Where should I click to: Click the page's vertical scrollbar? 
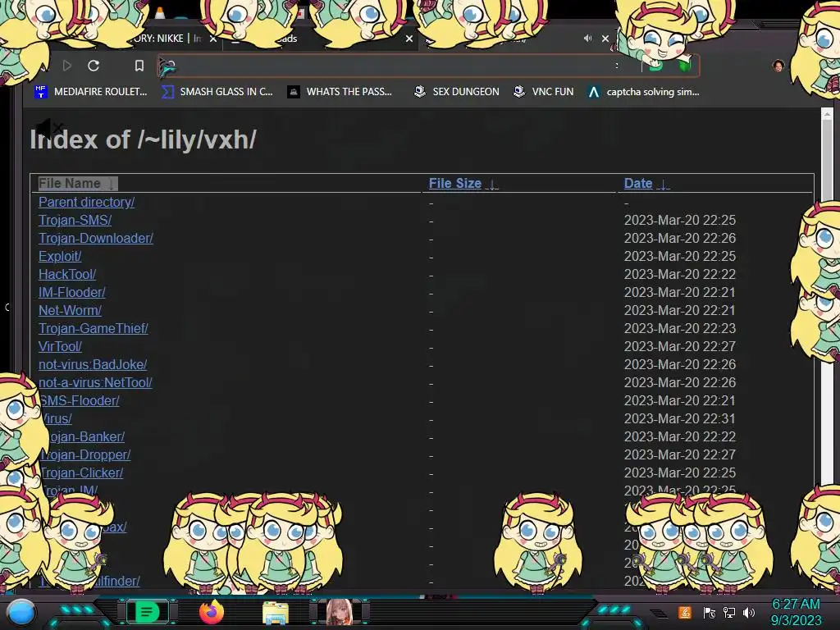coord(827,348)
